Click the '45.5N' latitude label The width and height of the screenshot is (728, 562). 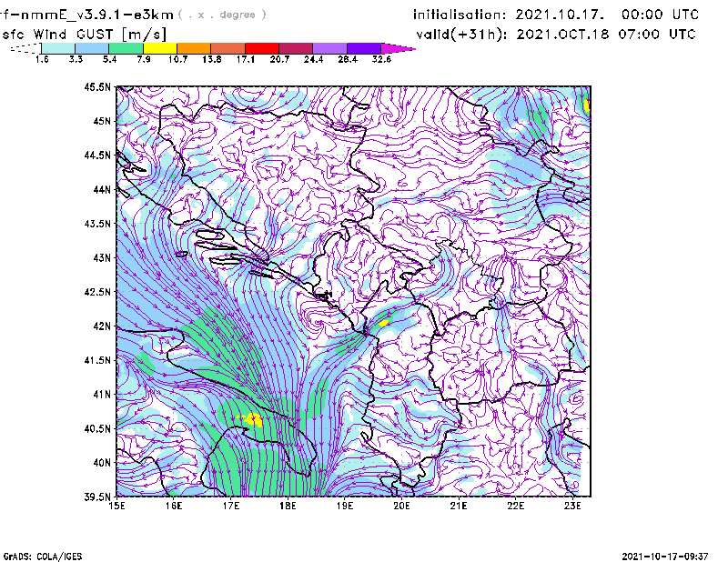coord(97,86)
